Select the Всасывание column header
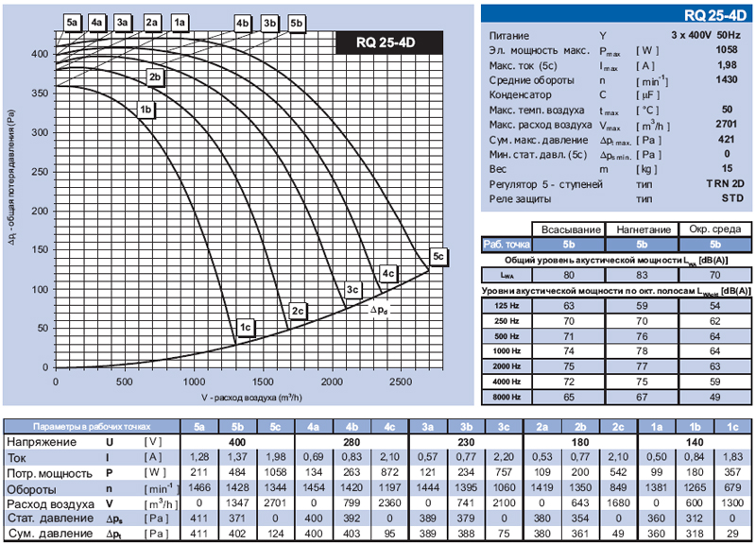 (569, 229)
